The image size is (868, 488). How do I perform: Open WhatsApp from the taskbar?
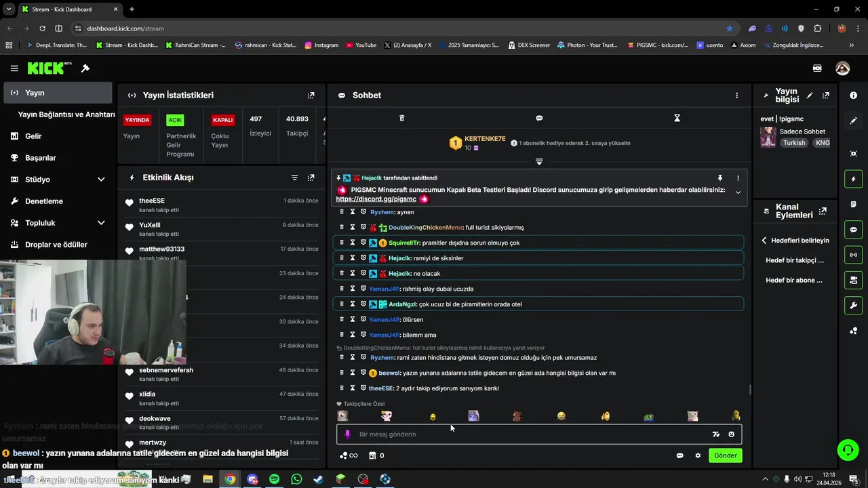point(296,479)
